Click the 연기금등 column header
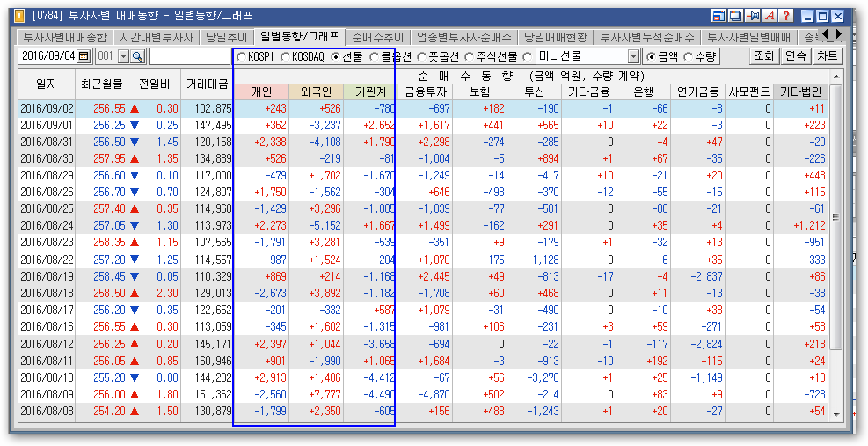The image size is (868, 446). [x=697, y=92]
